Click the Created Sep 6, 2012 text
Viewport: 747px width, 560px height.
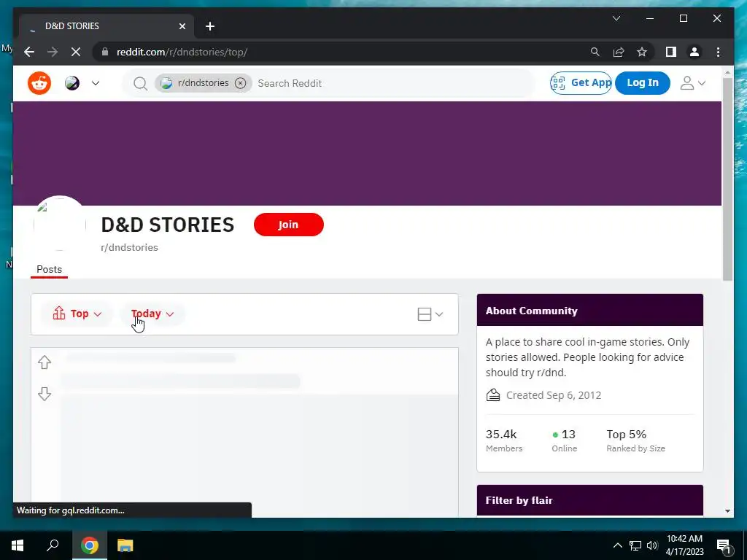[x=553, y=395]
